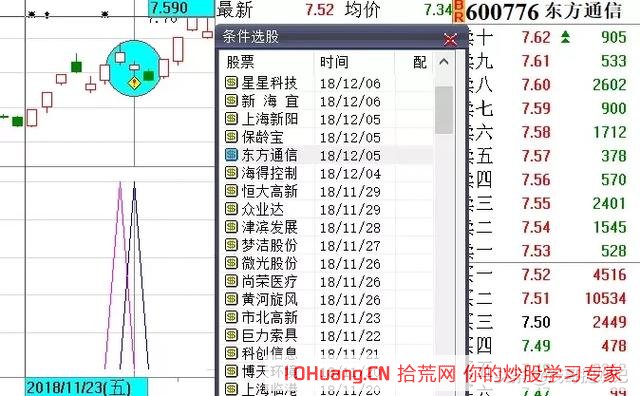Click the 最新 price value 7.52
This screenshot has height=396, width=640.
click(320, 9)
